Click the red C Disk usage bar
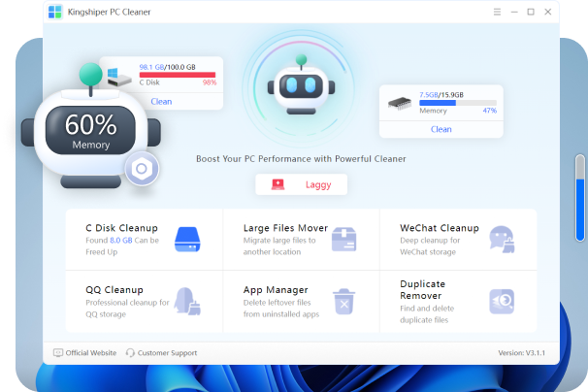The image size is (588, 392). (x=178, y=75)
